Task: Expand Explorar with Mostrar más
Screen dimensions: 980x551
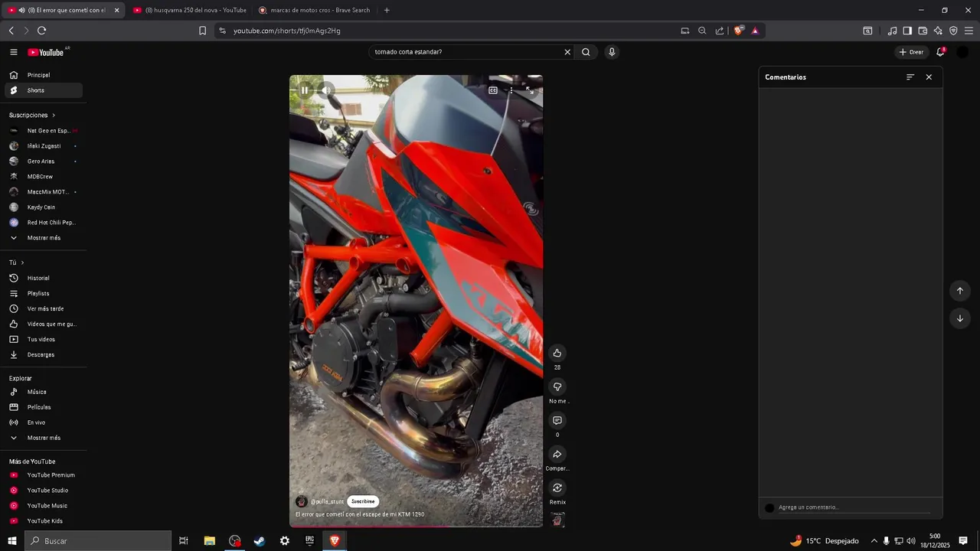Action: (x=44, y=438)
